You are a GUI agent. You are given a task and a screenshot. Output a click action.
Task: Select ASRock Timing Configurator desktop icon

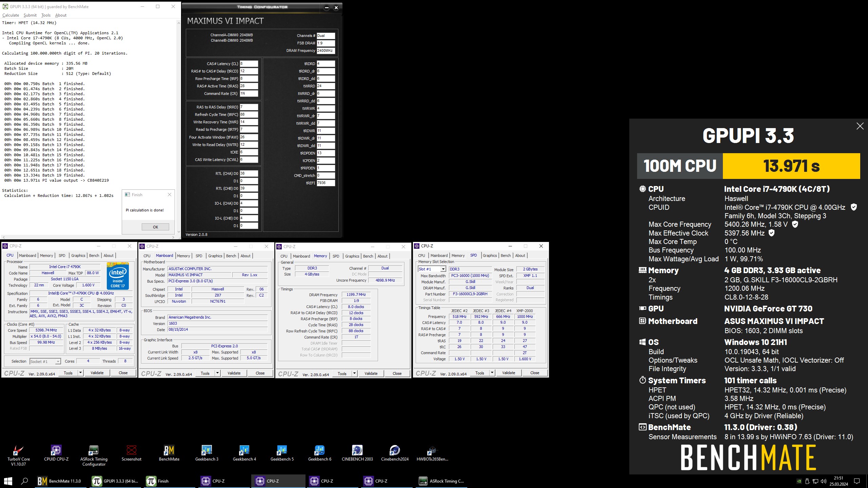94,455
